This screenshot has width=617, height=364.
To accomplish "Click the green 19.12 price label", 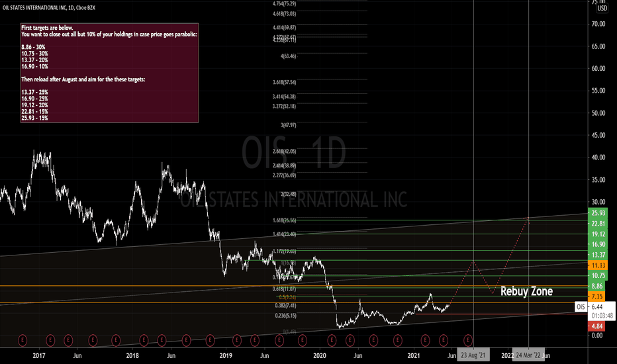I will coord(598,234).
